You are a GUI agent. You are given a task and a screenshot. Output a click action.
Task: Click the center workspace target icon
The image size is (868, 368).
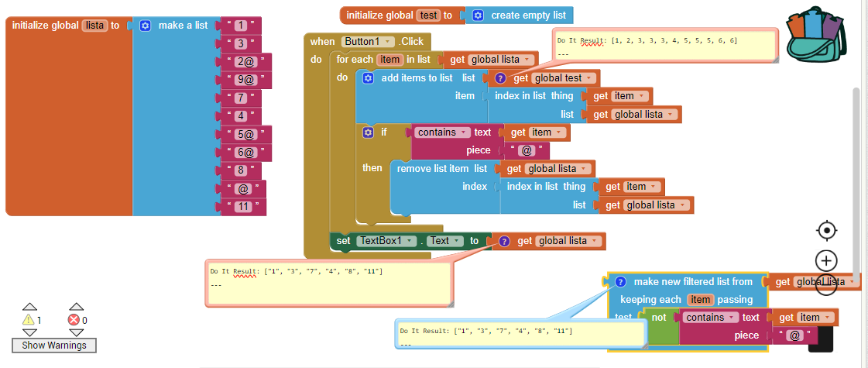tap(826, 230)
